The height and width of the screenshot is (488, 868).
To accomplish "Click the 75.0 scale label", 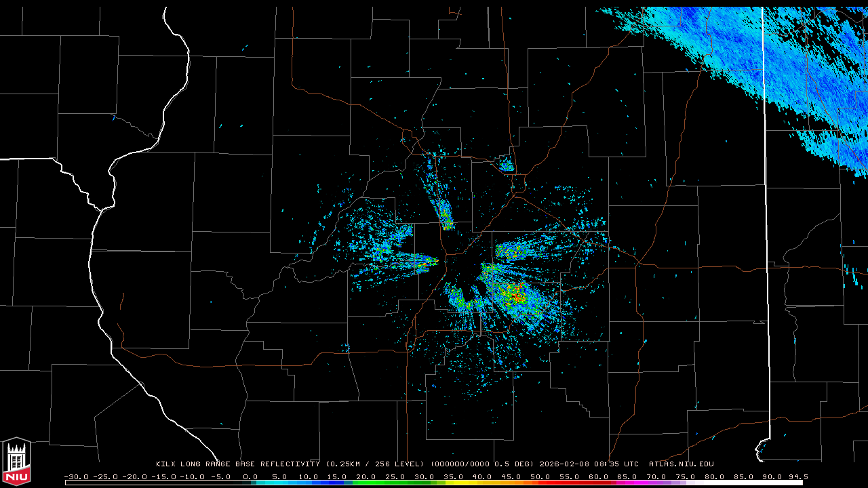I will pos(685,476).
